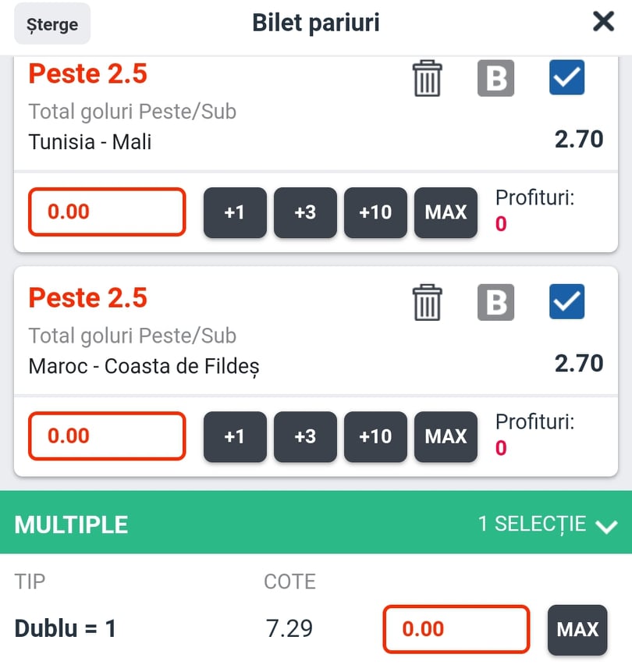Set MAX stake for the Dublu multiple
632x672 pixels.
(x=577, y=630)
